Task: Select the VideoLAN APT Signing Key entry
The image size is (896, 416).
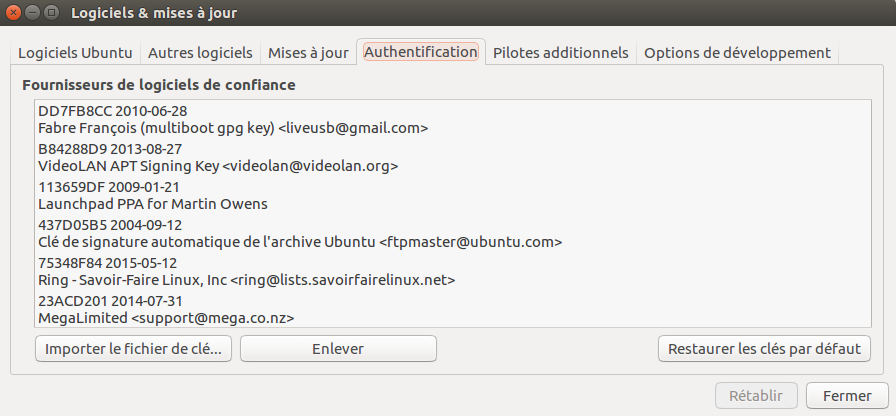Action: point(218,157)
